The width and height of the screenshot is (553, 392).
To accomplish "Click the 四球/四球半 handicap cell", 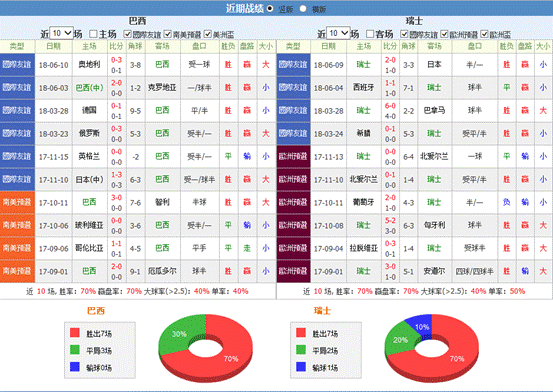I will click(474, 271).
